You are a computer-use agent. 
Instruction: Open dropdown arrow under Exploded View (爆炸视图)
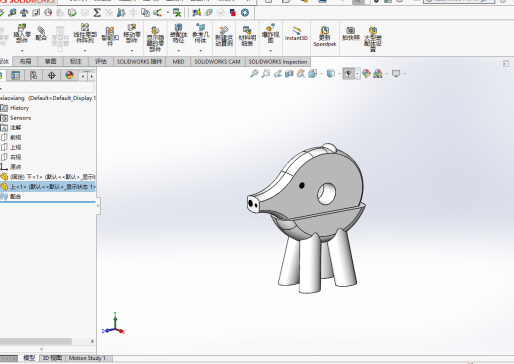pyautogui.click(x=270, y=51)
